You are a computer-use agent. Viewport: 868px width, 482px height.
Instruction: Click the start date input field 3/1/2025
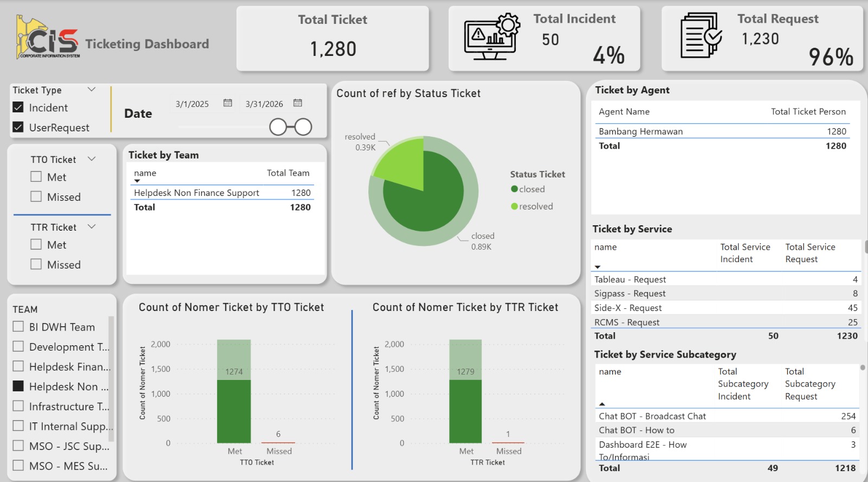192,104
